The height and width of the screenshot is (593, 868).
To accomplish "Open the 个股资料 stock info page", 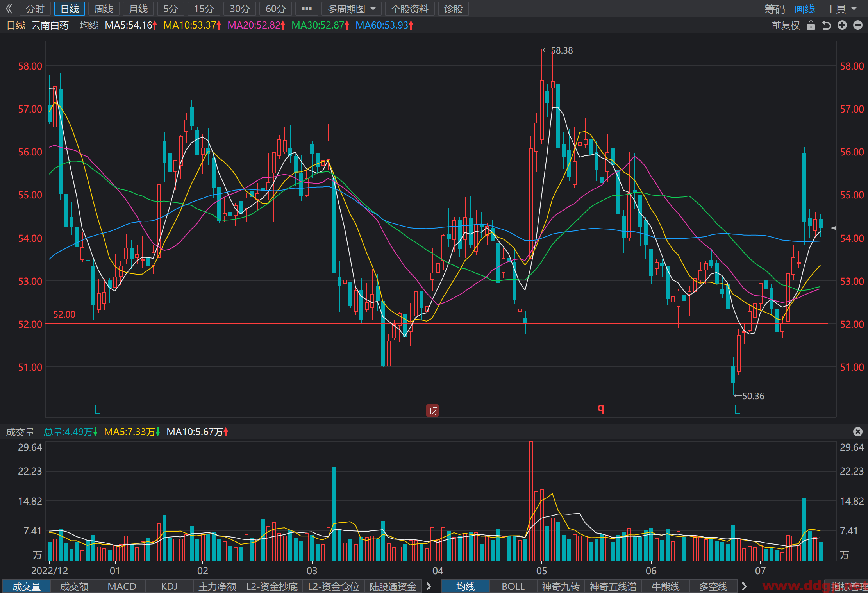I will (x=410, y=9).
